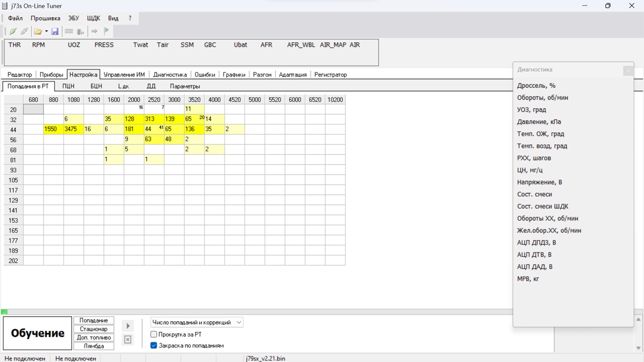The width and height of the screenshot is (644, 362).
Task: Toggle the Стационар learning option
Action: coord(94,329)
